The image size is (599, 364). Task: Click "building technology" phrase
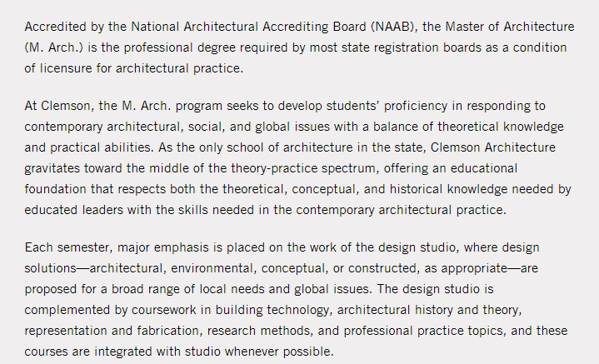coord(272,310)
